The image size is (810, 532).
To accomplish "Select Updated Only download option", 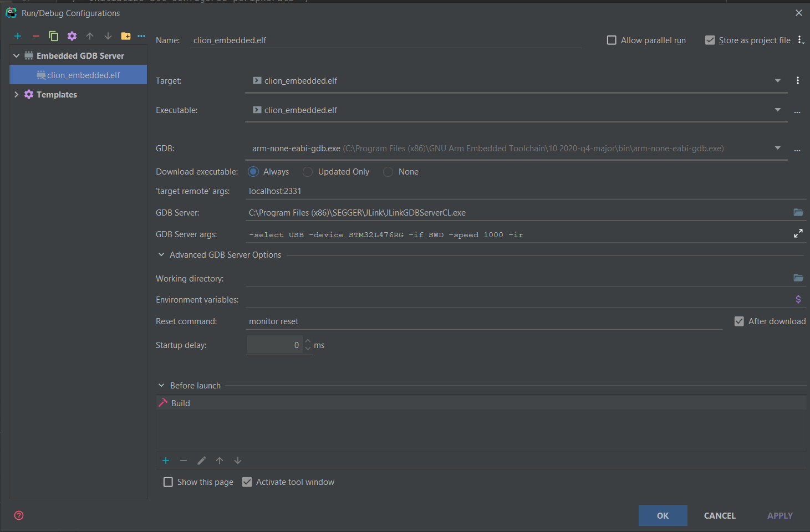I will (x=308, y=172).
